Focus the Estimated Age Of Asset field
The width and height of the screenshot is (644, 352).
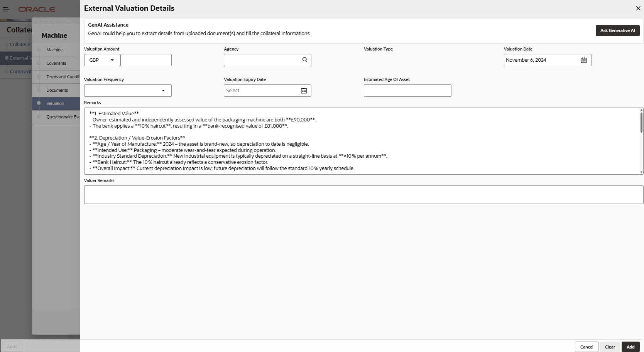coord(407,91)
